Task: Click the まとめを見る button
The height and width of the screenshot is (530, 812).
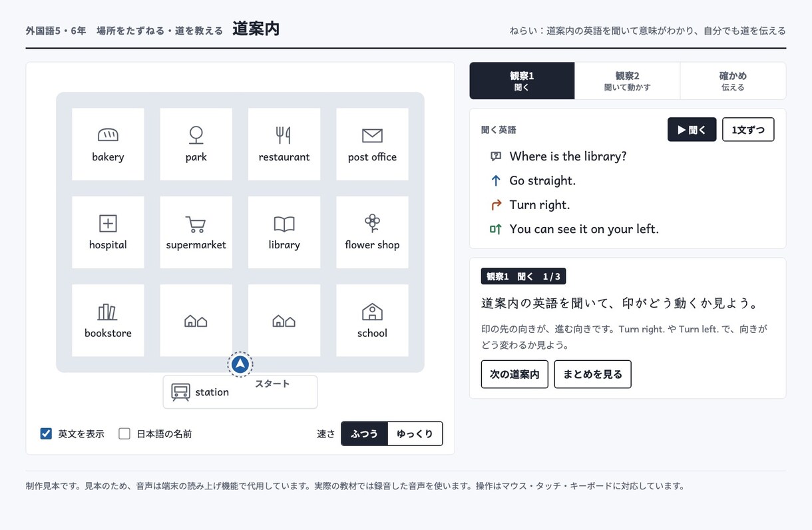Action: 592,374
